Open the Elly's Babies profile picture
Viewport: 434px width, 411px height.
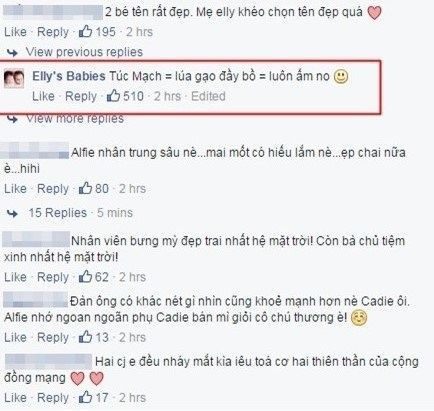[x=14, y=78]
